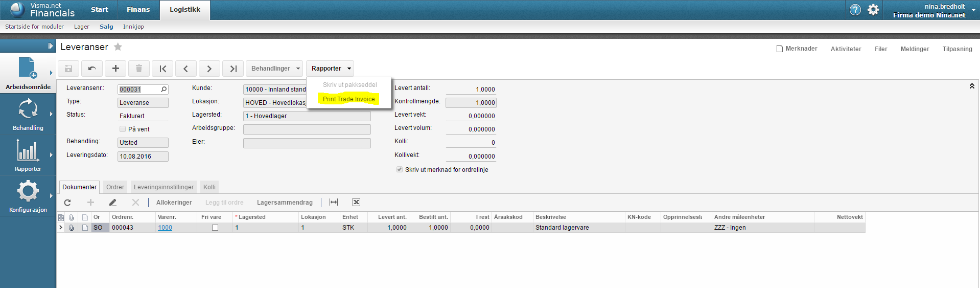Screen dimensions: 980x288
Task: Mark Leveranser as favorite with star
Action: (118, 47)
